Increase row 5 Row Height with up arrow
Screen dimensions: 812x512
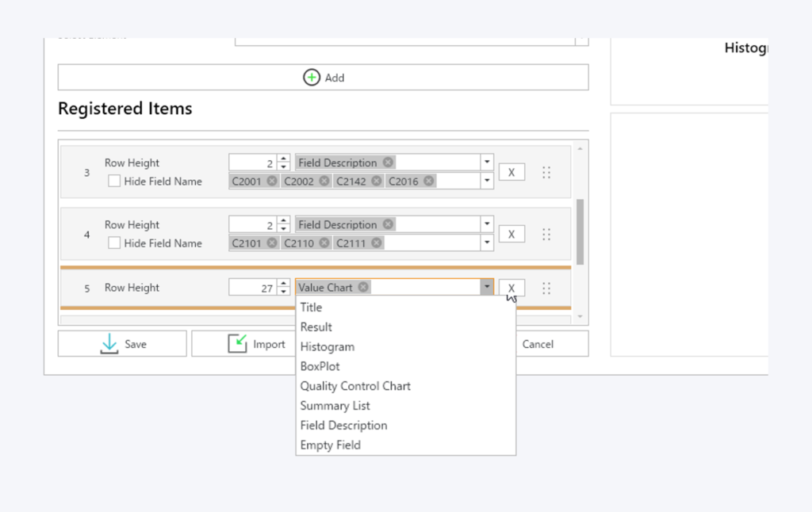pos(284,283)
